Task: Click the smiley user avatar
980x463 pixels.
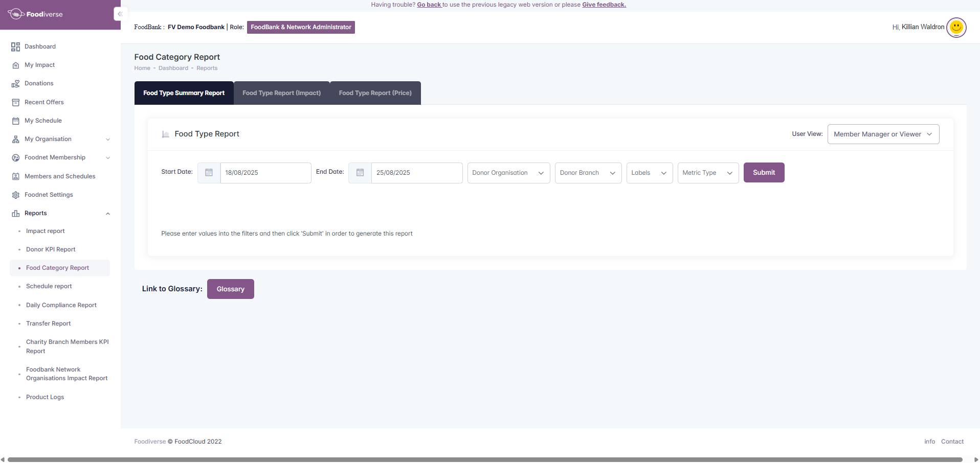Action: click(x=956, y=27)
